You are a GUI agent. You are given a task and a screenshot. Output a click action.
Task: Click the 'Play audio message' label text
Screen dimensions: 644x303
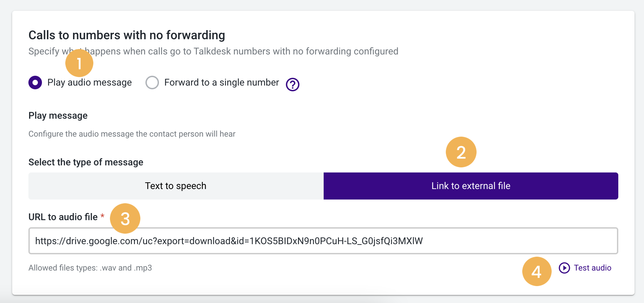pyautogui.click(x=90, y=83)
